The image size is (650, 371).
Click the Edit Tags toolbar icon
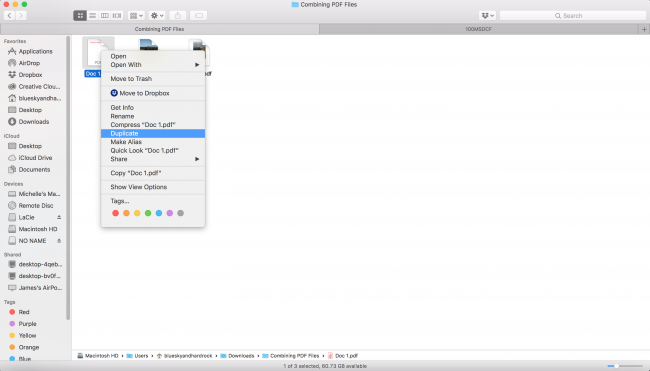(199, 16)
